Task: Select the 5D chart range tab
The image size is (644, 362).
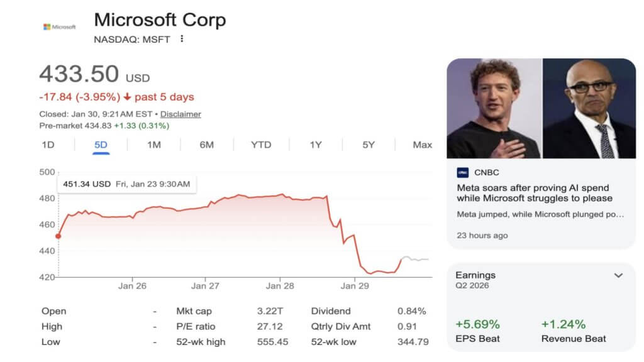Action: click(x=101, y=145)
